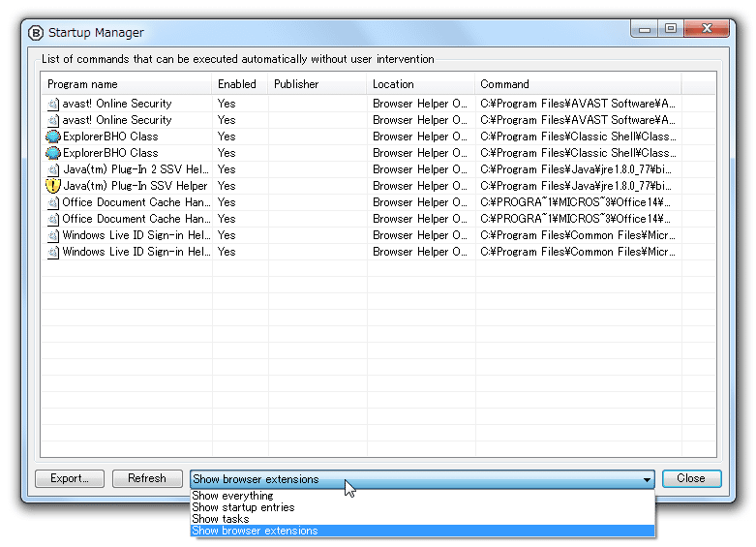Sort by Program name column header
The width and height of the screenshot is (756, 547).
tap(126, 84)
